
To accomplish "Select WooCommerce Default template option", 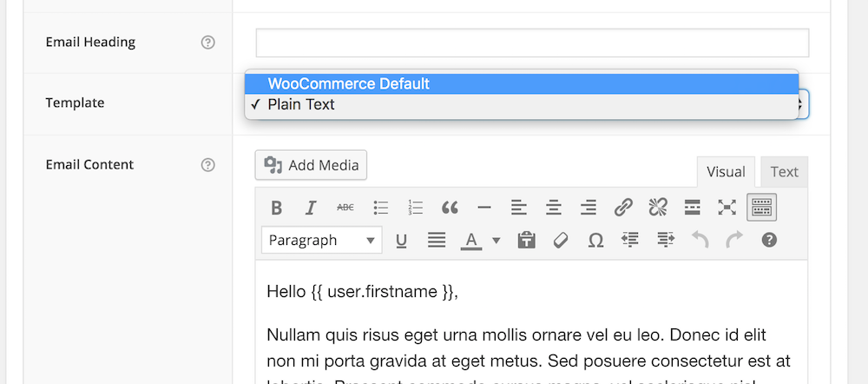I will click(522, 83).
